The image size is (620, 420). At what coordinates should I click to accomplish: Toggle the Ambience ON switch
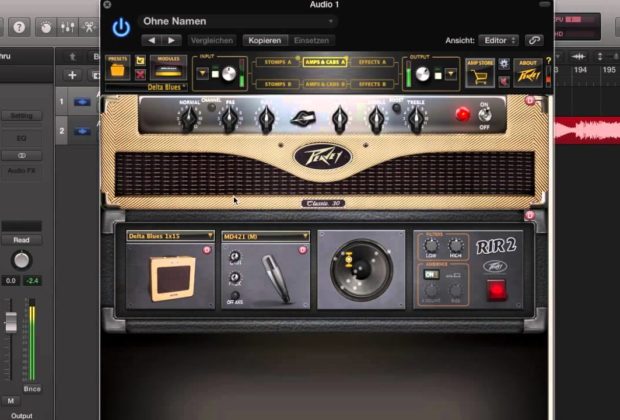pyautogui.click(x=431, y=274)
